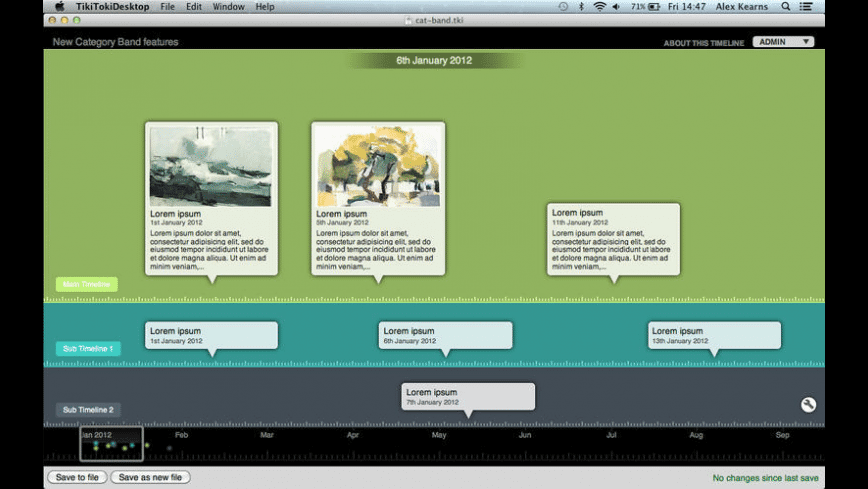Jump to Sep on the mini timeline
This screenshot has width=868, height=489.
click(x=783, y=435)
